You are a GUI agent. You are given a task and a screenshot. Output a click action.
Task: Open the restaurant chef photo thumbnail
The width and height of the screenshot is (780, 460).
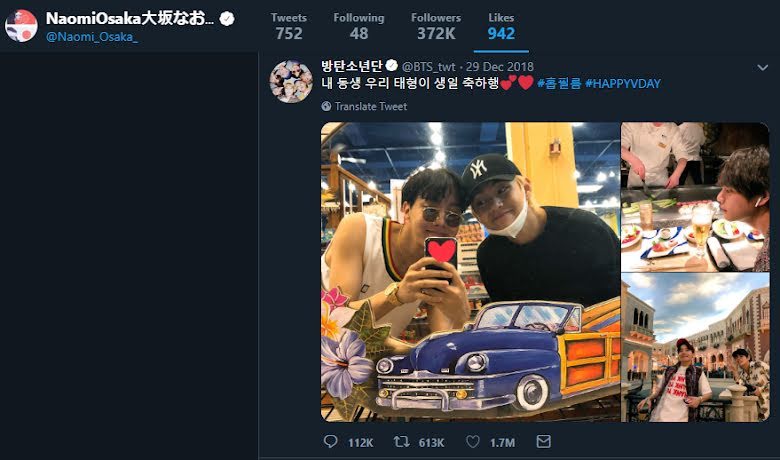(695, 197)
